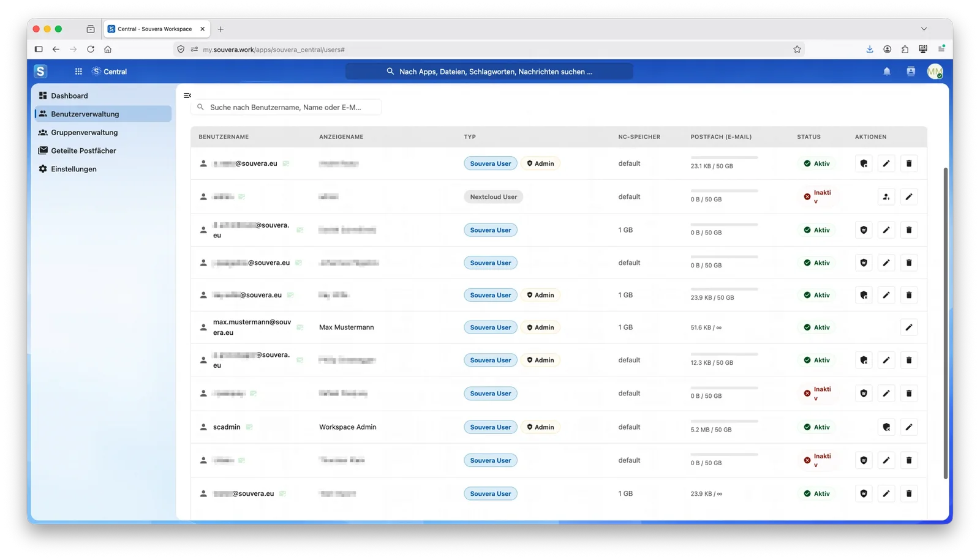Viewport: 980px width, 560px height.
Task: Open Geteilte Postfächer in the sidebar
Action: tap(103, 151)
